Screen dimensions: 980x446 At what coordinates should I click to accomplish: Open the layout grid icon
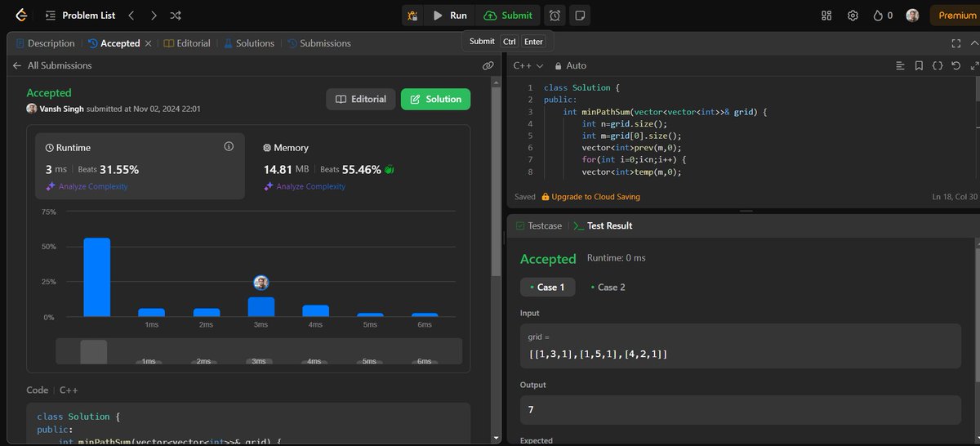826,15
